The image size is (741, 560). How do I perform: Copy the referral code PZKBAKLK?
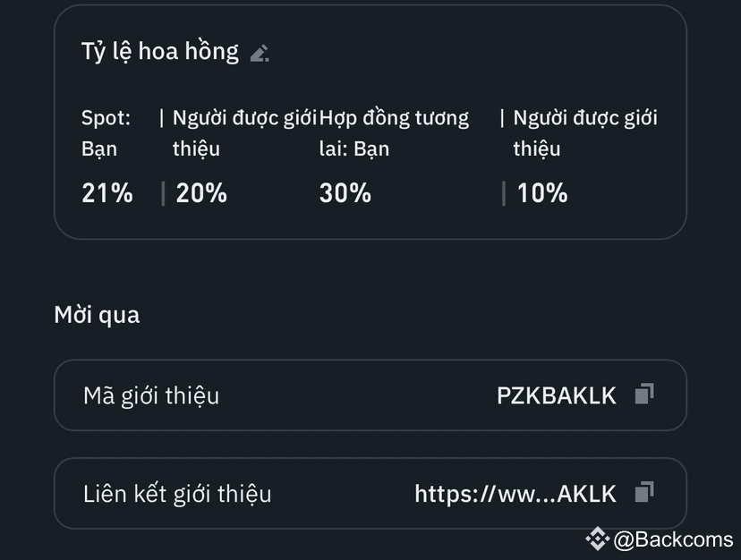(644, 394)
